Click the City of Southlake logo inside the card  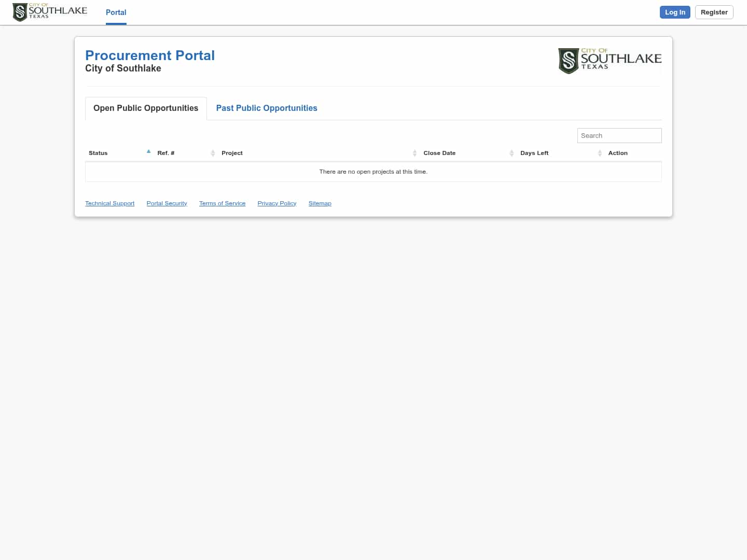point(610,61)
